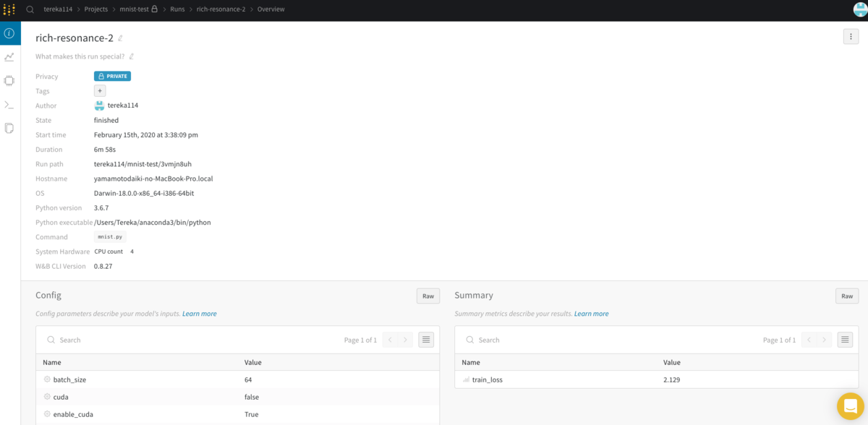Viewport: 868px width, 425px height.
Task: Show Raw summary view
Action: (847, 296)
